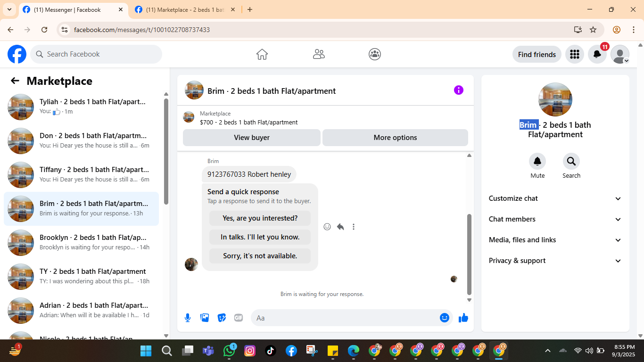Open the TY conversation
This screenshot has width=644, height=362.
pos(81,277)
